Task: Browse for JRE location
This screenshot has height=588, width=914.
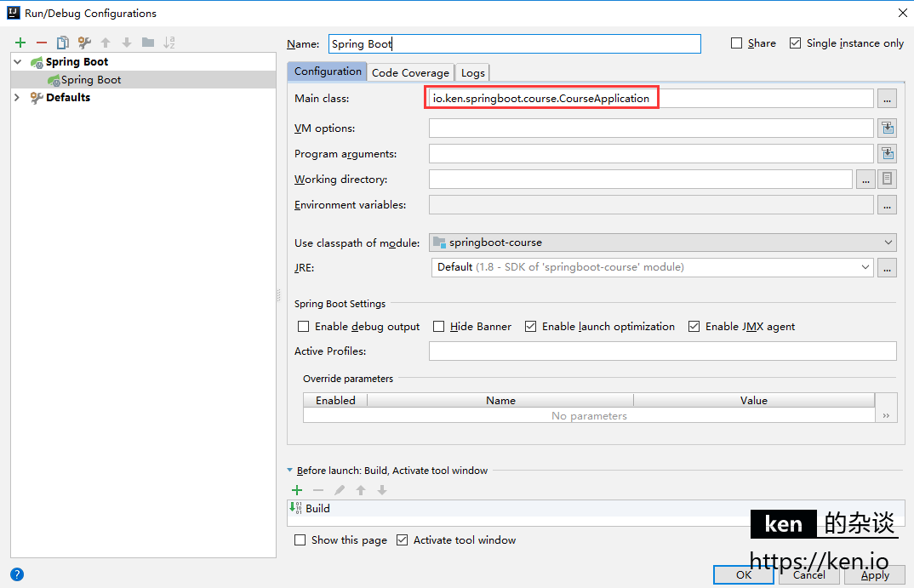Action: 887,267
